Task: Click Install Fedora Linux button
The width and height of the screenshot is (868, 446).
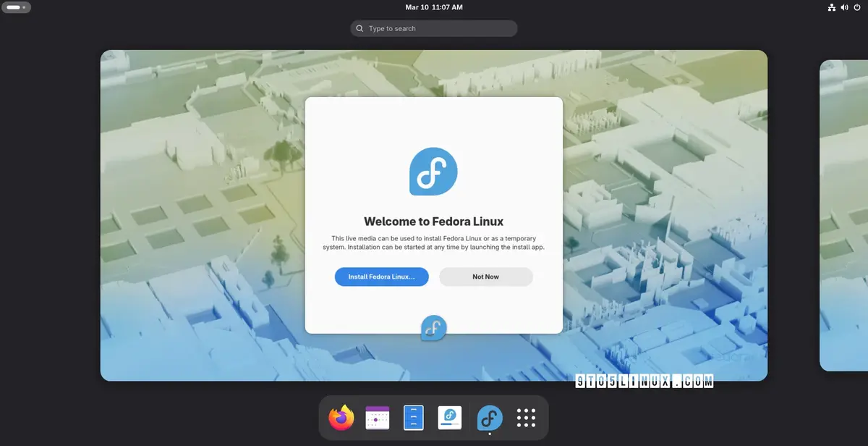Action: pyautogui.click(x=381, y=277)
